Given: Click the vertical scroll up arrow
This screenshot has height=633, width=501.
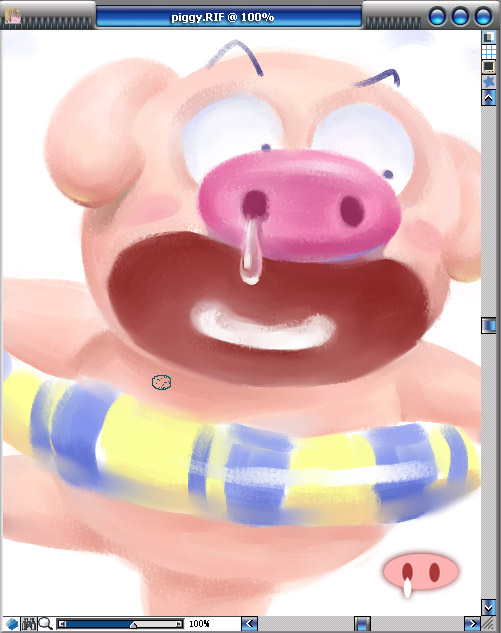Looking at the screenshot, I should [489, 98].
